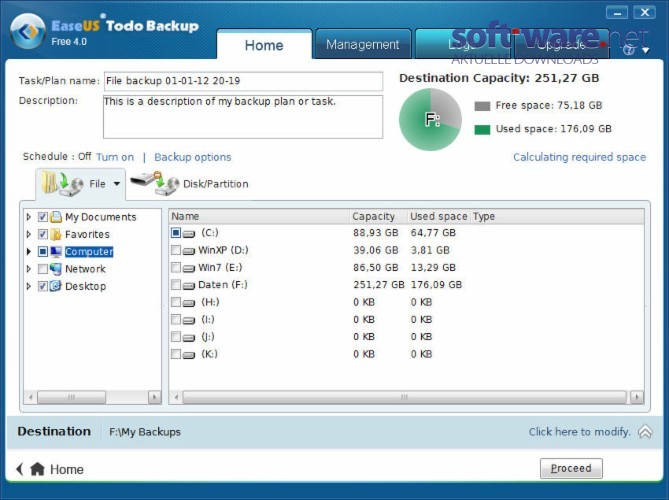Open the help icon in the title bar
669x500 pixels.
click(x=628, y=49)
